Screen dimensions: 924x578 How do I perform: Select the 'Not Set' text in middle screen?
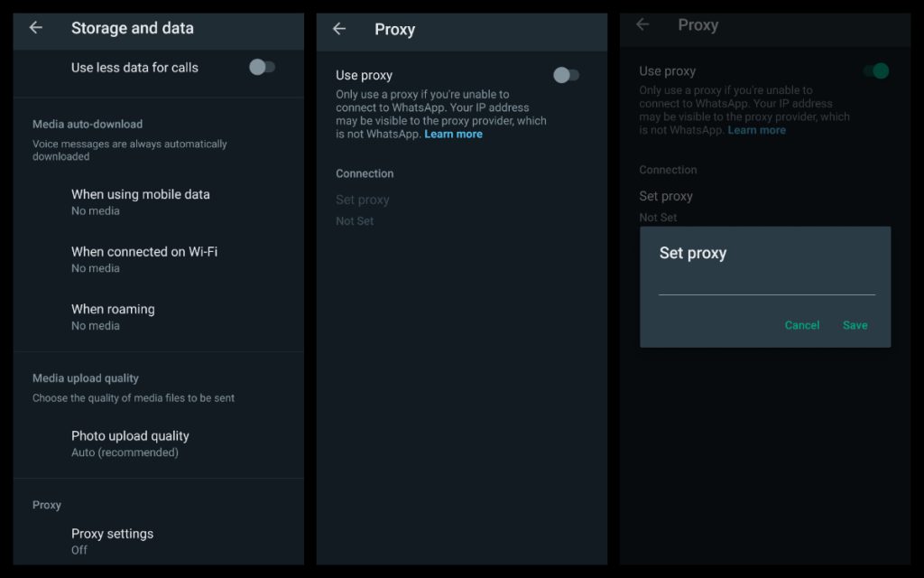coord(355,221)
